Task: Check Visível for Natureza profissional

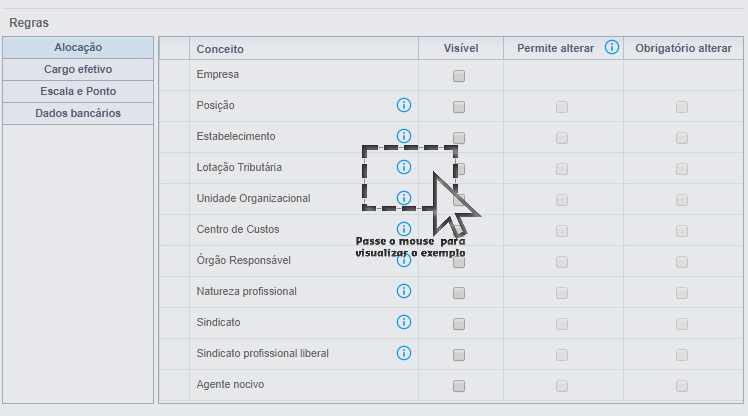Action: point(459,293)
